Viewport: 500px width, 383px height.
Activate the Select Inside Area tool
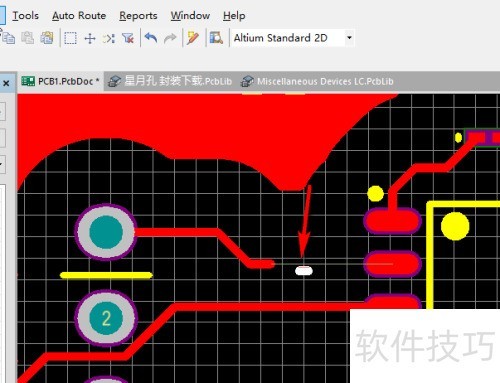70,38
